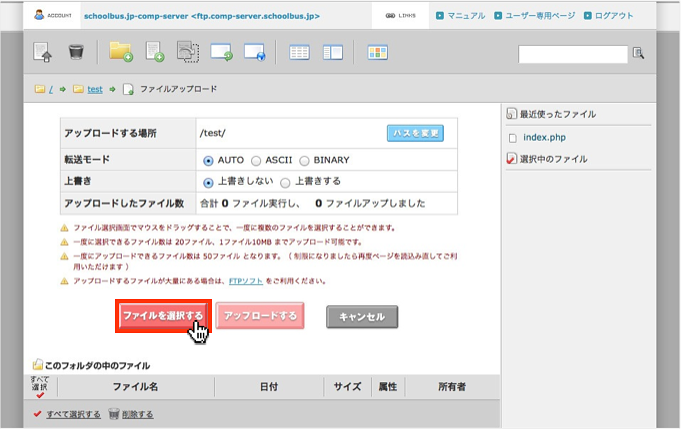Tick checkbox beside index.php
681x429 pixels.
click(x=512, y=138)
